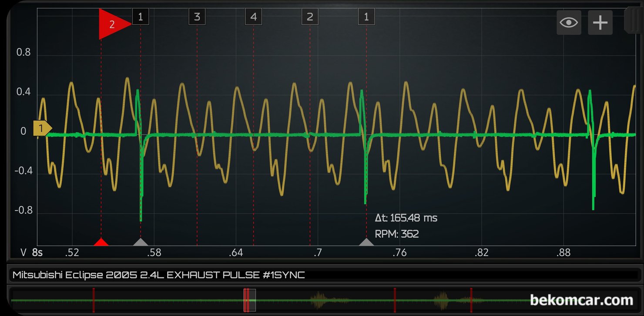The width and height of the screenshot is (644, 316).
Task: Click cylinder 1 marker above the Δt readout
Action: pos(366,17)
